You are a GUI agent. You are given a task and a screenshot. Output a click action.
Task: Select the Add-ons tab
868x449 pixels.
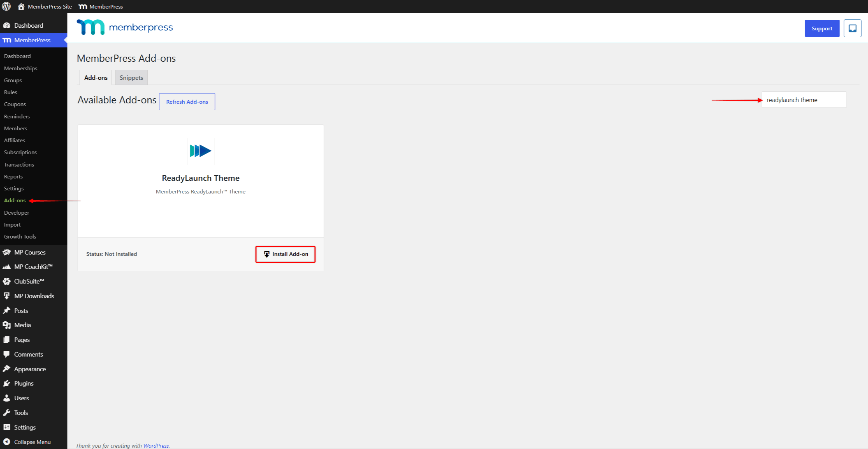point(96,78)
